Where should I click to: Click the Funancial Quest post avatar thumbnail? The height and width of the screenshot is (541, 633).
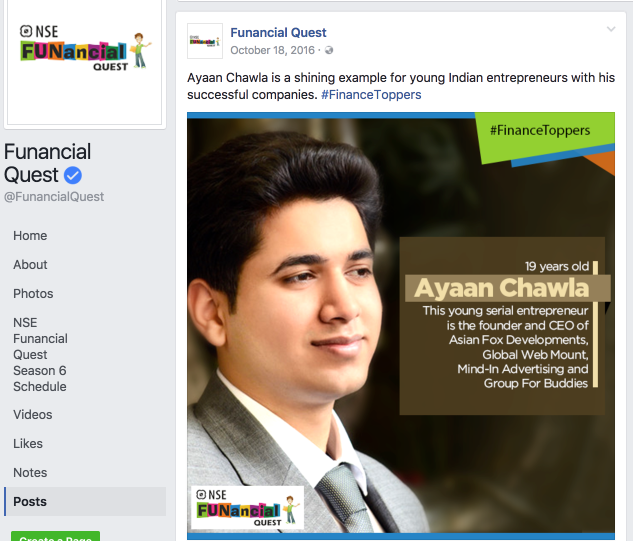(205, 41)
